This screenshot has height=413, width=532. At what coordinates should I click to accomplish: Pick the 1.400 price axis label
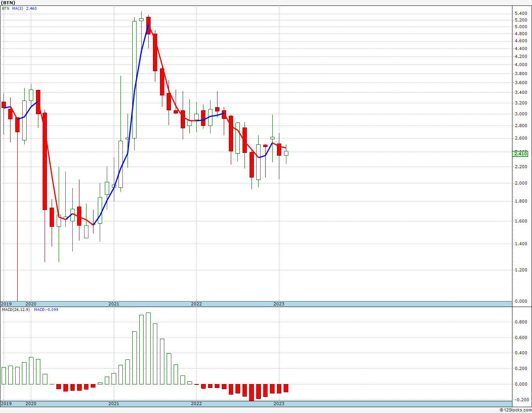521,244
